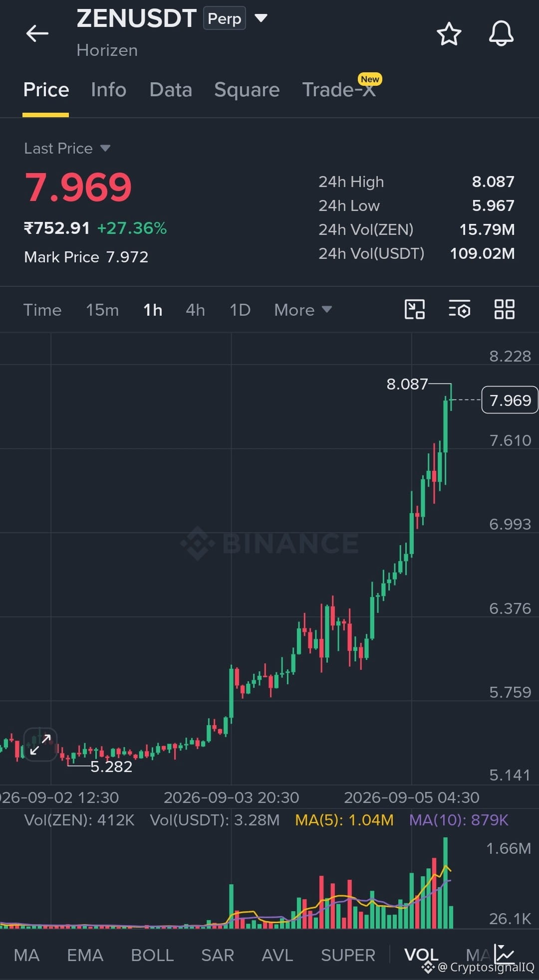Viewport: 539px width, 980px height.
Task: Open price alerts via bell icon
Action: point(501,34)
